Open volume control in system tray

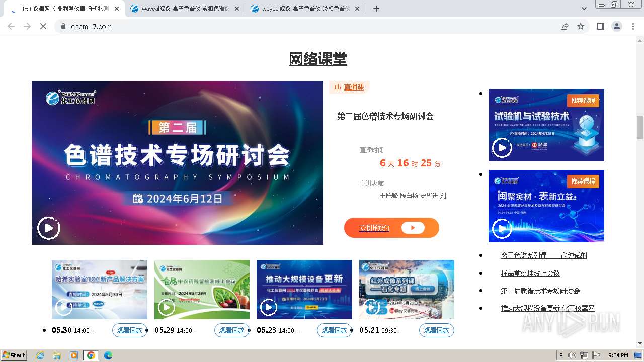(x=572, y=355)
